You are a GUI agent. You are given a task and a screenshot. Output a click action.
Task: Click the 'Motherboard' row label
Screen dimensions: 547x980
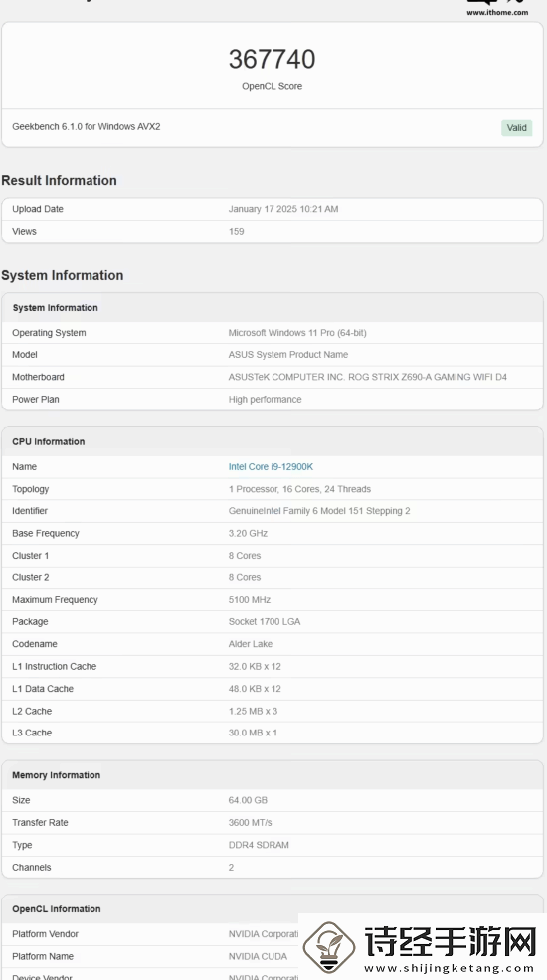(38, 377)
